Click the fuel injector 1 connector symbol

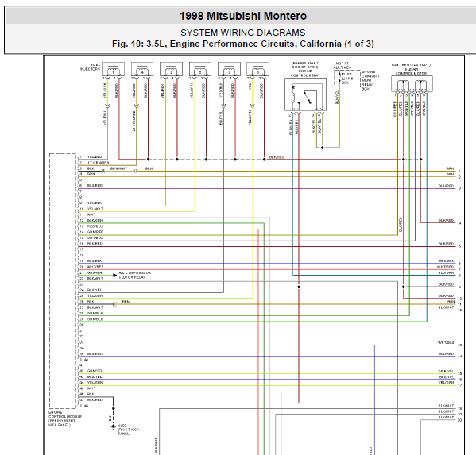(113, 69)
